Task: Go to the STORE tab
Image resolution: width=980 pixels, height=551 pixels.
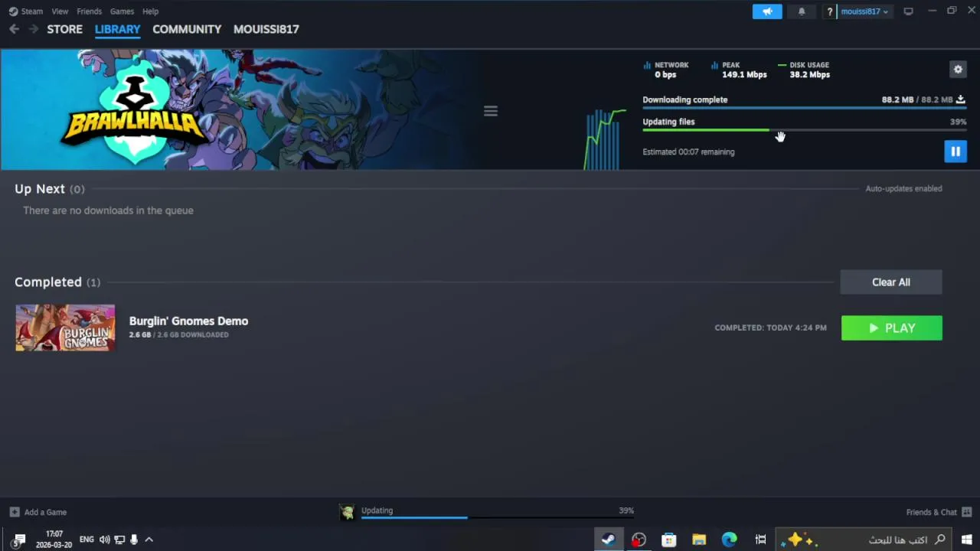Action: coord(64,29)
